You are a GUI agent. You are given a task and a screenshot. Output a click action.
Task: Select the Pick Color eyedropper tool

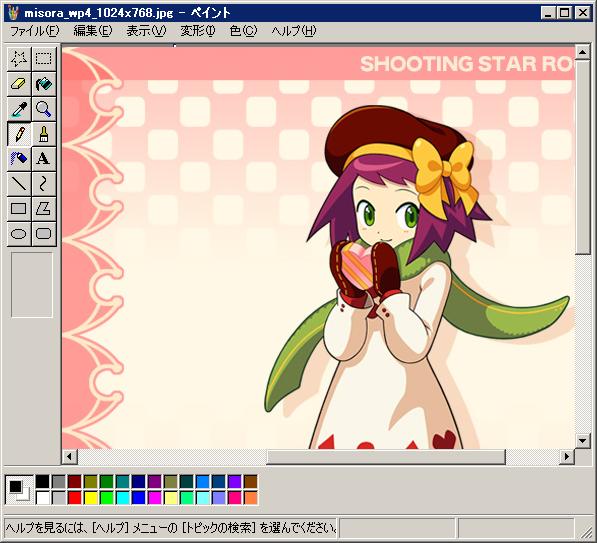click(x=19, y=109)
